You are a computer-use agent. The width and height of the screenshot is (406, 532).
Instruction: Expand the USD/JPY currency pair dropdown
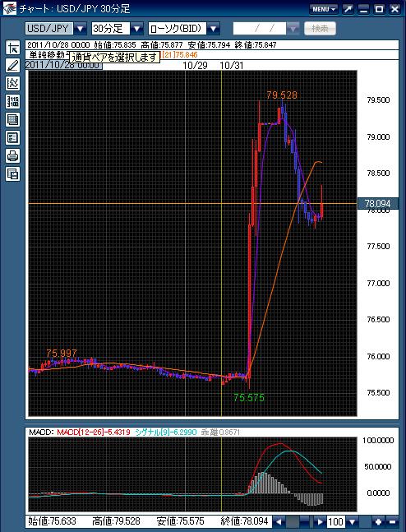tap(80, 29)
